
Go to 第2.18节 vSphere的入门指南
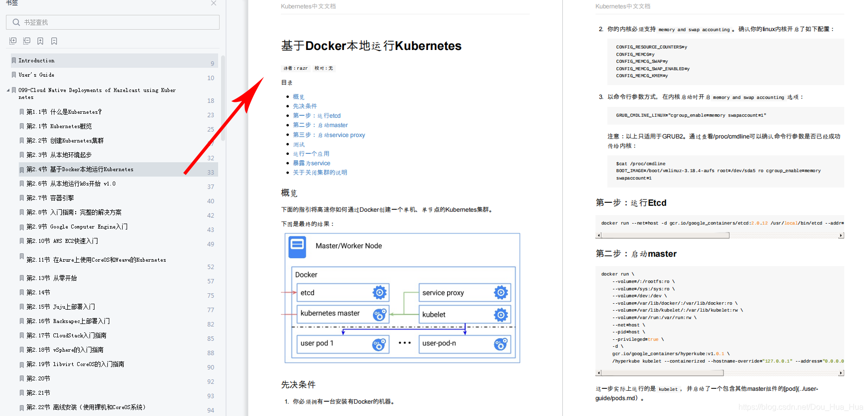65,350
